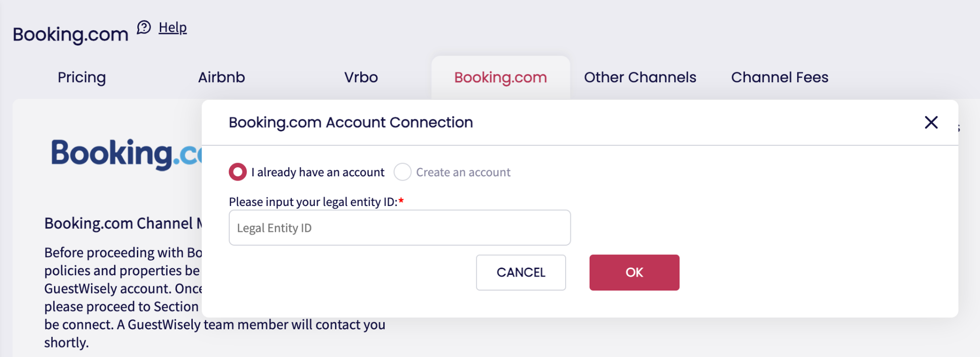Image resolution: width=980 pixels, height=357 pixels.
Task: Click the Booking.com page heading at top
Action: point(70,34)
